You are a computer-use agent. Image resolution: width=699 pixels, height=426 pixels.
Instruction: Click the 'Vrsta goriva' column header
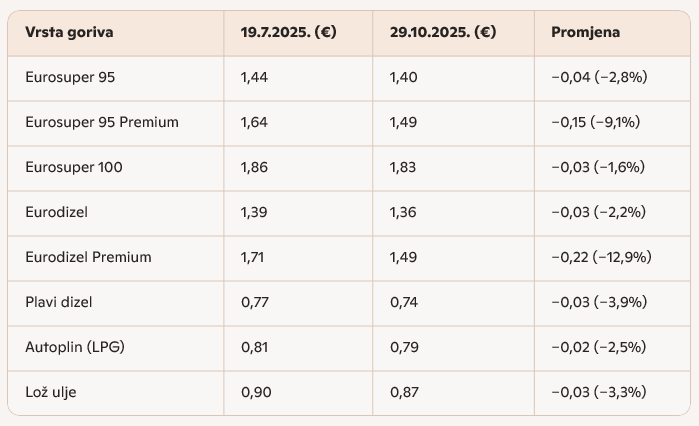click(69, 32)
